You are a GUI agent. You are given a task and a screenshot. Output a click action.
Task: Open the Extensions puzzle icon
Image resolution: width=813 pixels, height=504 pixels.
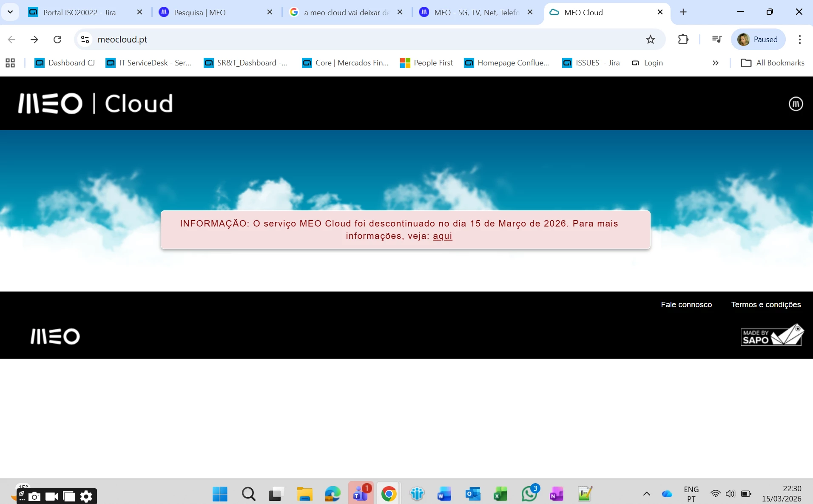tap(683, 40)
